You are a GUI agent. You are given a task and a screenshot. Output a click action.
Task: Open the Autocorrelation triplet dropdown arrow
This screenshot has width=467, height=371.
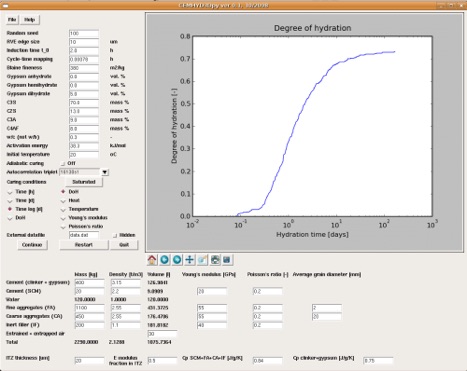pyautogui.click(x=105, y=172)
